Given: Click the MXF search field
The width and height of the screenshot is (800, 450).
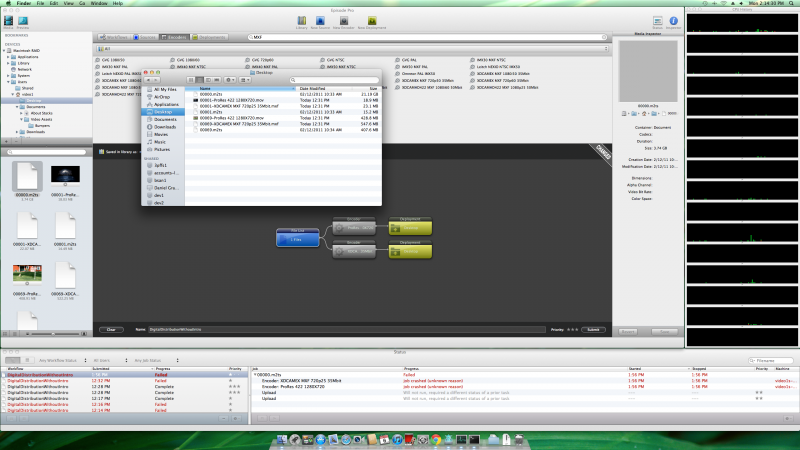Looking at the screenshot, I should click(x=400, y=36).
